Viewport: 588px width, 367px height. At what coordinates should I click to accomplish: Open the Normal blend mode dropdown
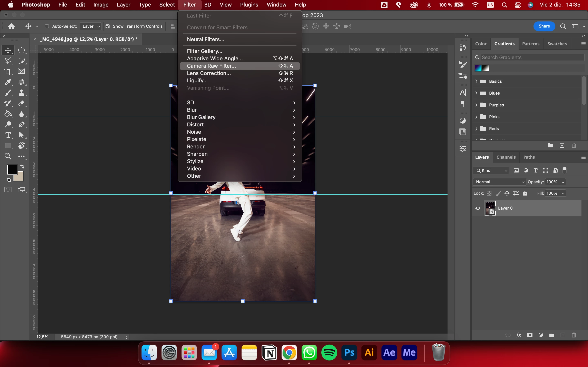click(500, 182)
